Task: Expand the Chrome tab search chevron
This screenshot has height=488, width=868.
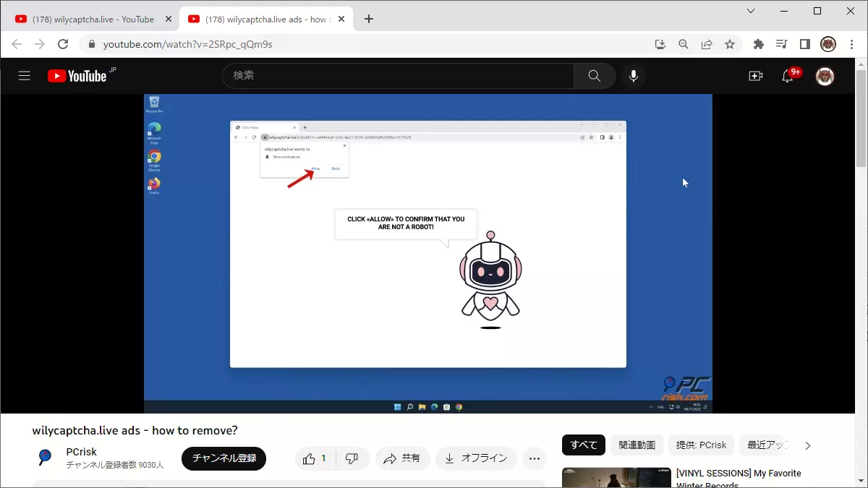Action: pyautogui.click(x=751, y=11)
